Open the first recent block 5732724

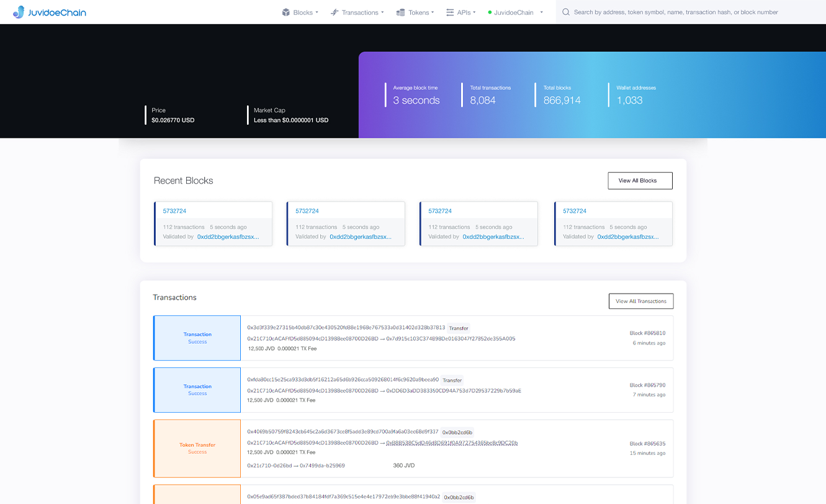[174, 211]
